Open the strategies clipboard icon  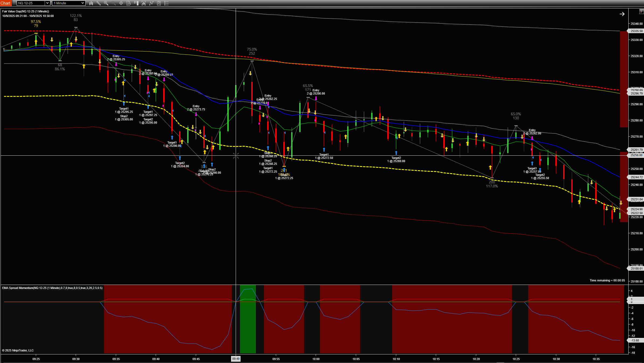click(159, 3)
